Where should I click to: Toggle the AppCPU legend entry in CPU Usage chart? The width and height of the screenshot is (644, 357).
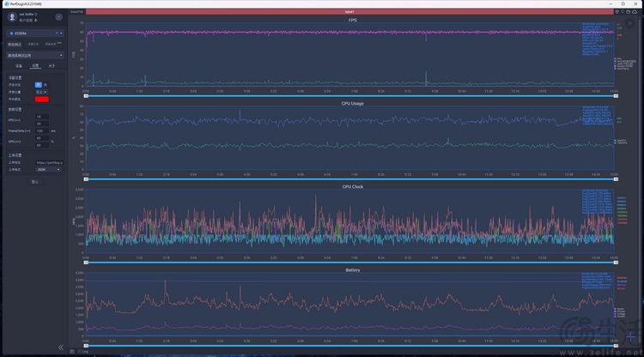pyautogui.click(x=620, y=141)
